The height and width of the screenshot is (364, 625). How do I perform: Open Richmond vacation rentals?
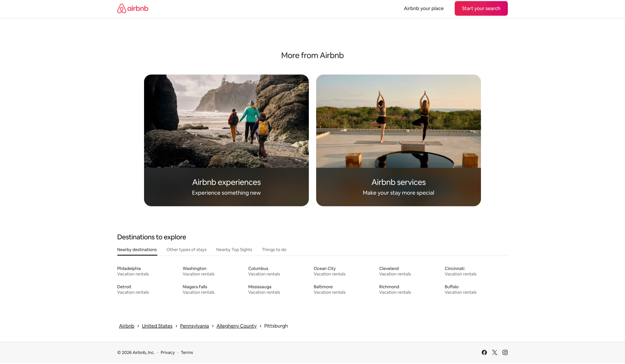coord(395,290)
